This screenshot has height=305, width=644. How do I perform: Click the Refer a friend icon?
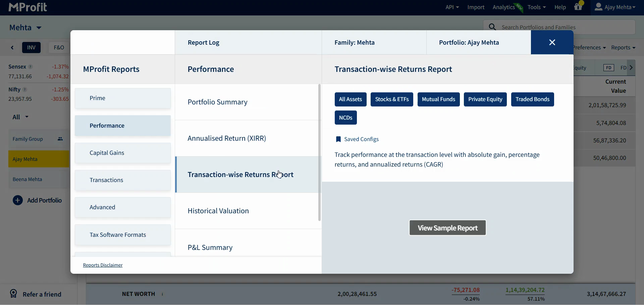coord(13,294)
